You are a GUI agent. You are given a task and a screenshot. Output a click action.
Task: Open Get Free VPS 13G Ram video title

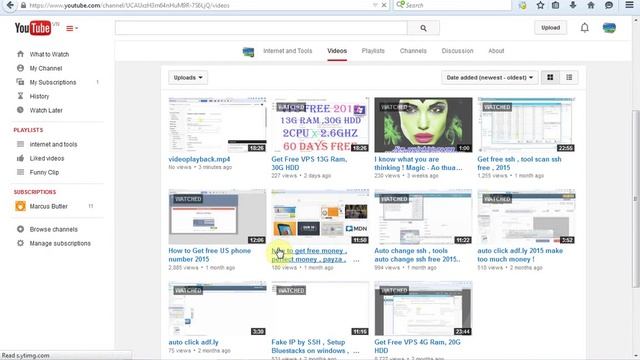coord(309,163)
